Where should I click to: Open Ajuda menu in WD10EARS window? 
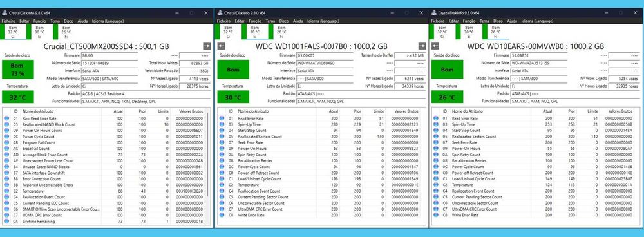(x=512, y=21)
